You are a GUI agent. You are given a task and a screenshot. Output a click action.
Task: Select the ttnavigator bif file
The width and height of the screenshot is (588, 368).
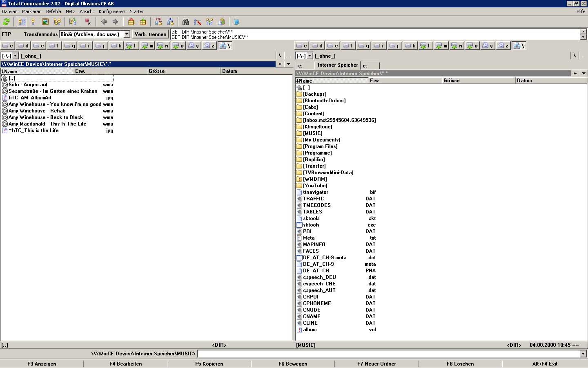[336, 192]
